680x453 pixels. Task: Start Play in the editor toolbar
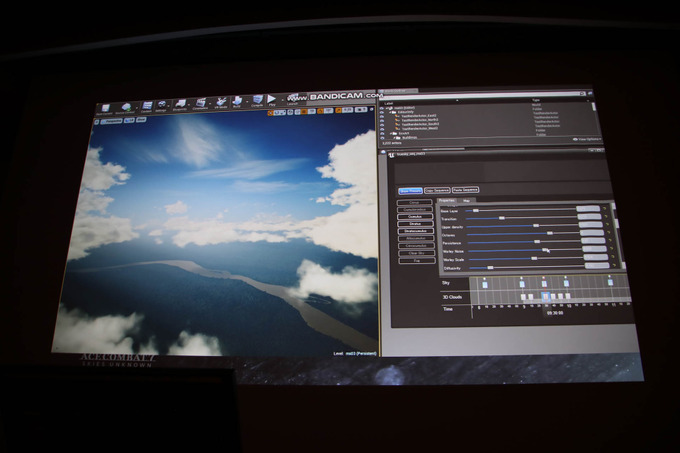click(271, 99)
